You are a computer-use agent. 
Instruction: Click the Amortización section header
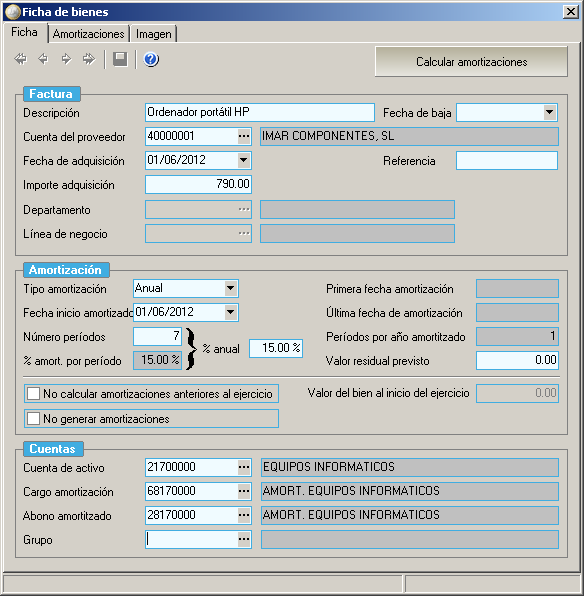pyautogui.click(x=66, y=270)
